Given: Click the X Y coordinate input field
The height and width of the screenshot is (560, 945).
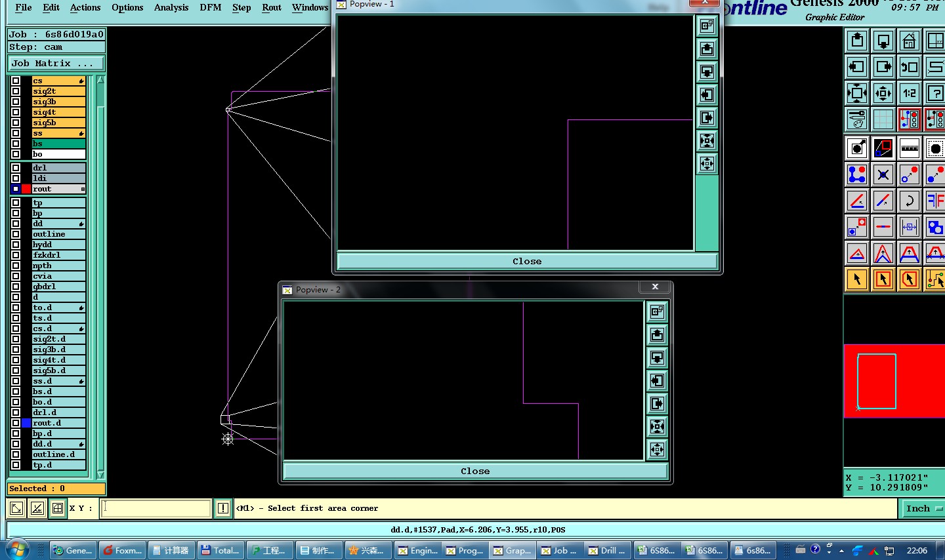Looking at the screenshot, I should pos(156,508).
